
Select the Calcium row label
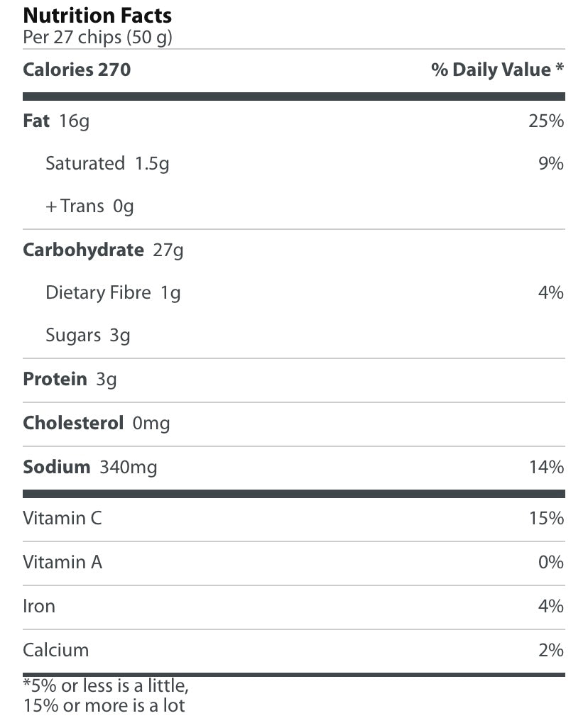coord(56,651)
